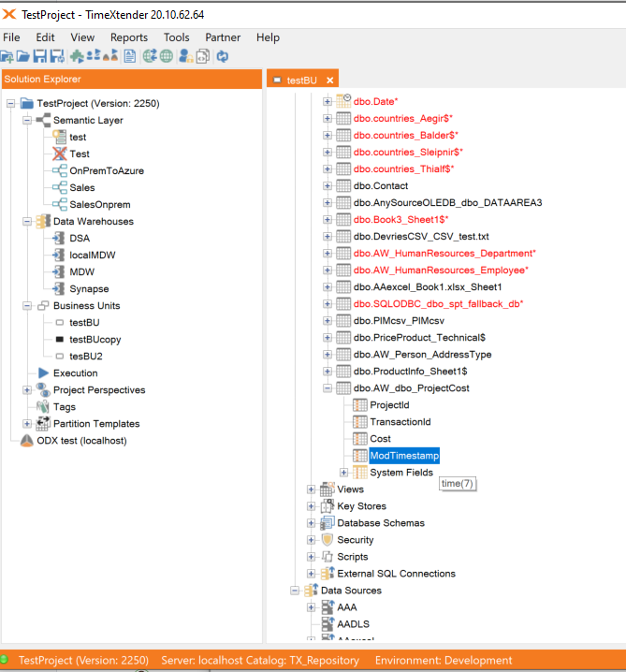Open the Edit menu
The image size is (626, 672).
point(45,37)
